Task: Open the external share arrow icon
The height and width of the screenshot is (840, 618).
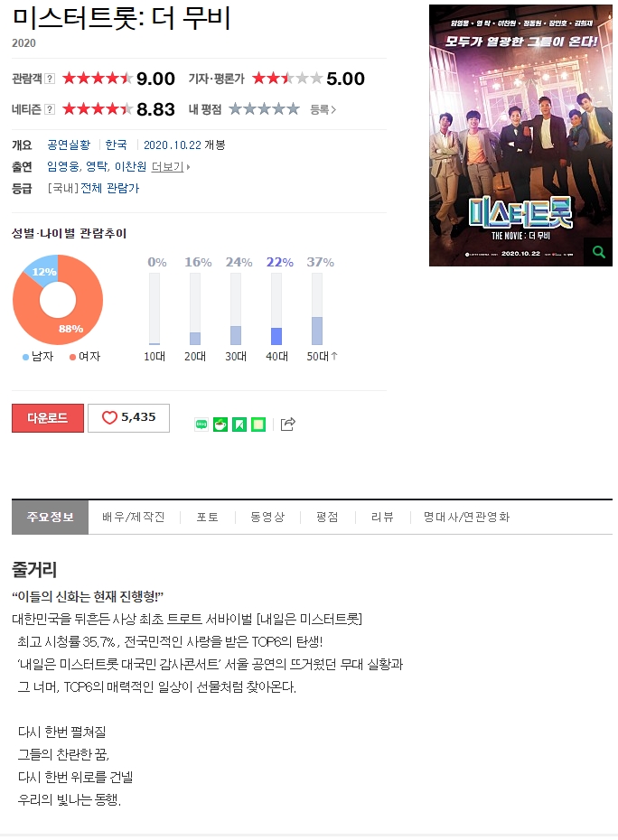Action: click(x=288, y=424)
